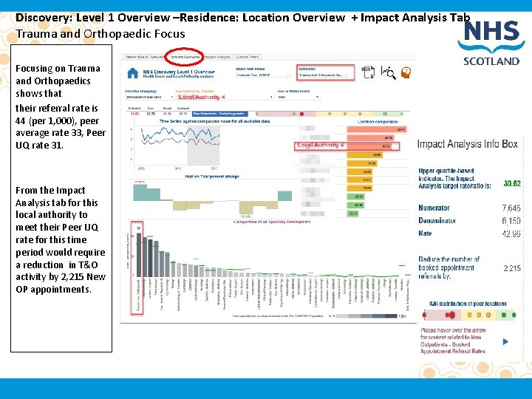Select the blue New Outpatients indicator button
Image resolution: width=532 pixels, height=399 pixels.
click(x=220, y=114)
